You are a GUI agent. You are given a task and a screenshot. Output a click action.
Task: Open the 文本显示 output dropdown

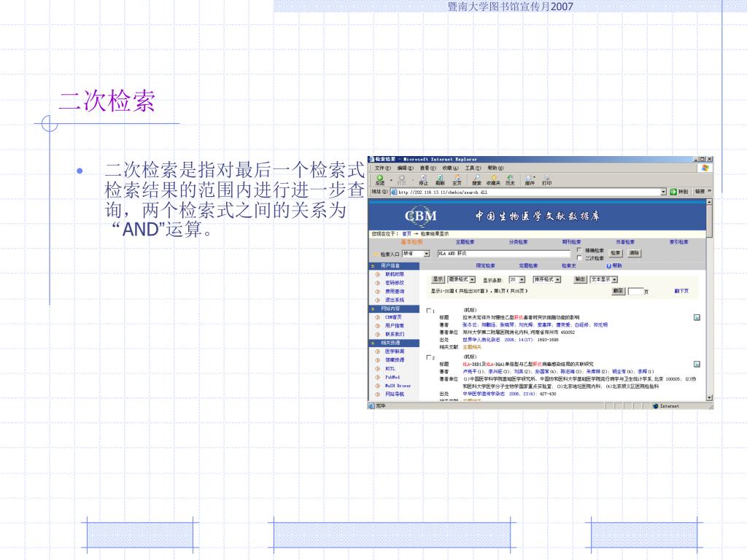tap(604, 279)
